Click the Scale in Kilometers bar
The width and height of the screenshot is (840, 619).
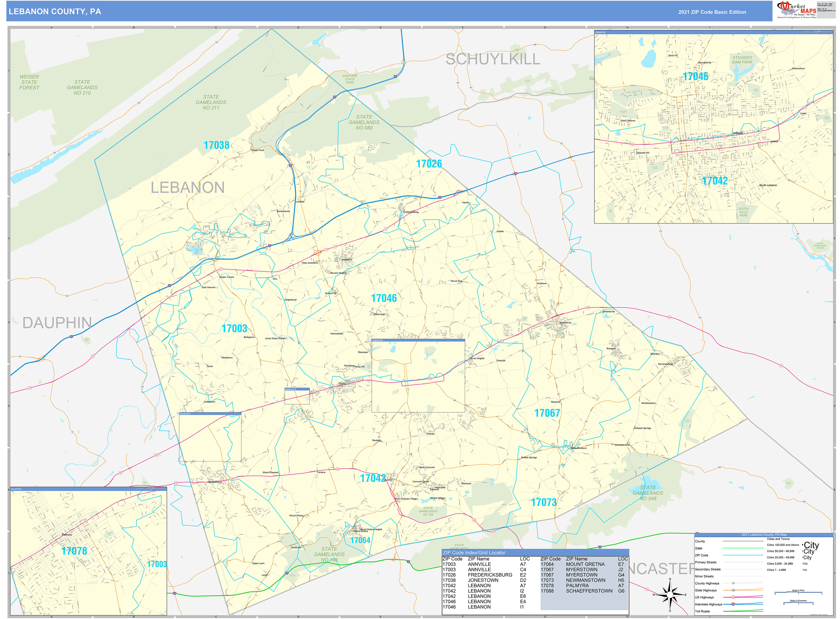(x=798, y=603)
